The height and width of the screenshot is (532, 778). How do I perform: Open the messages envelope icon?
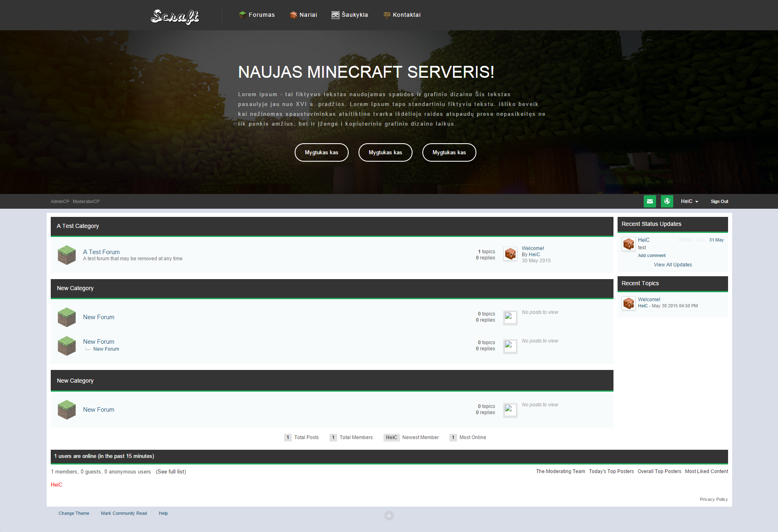(x=650, y=201)
